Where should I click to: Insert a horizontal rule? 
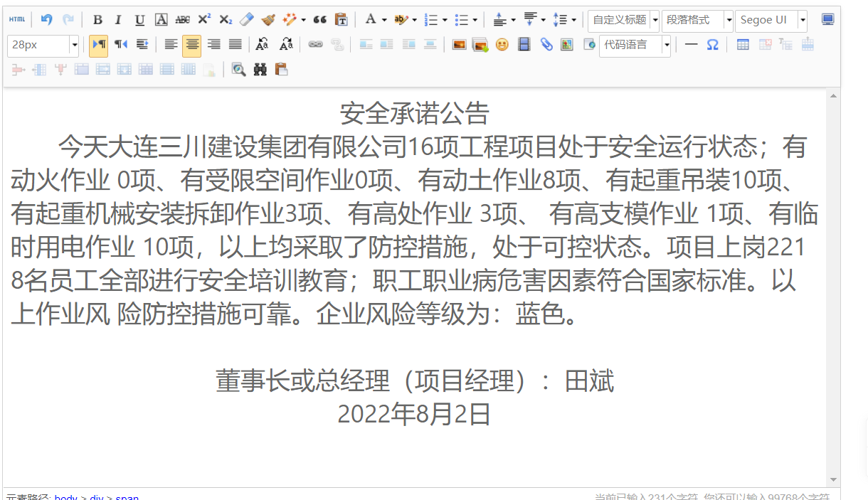[x=691, y=45]
